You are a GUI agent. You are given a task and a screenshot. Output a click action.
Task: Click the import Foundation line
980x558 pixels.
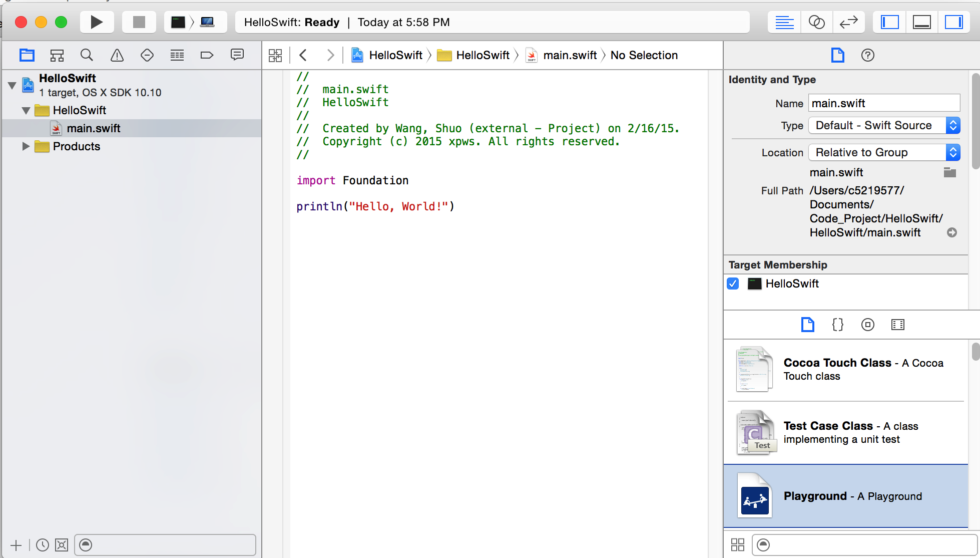pos(352,180)
